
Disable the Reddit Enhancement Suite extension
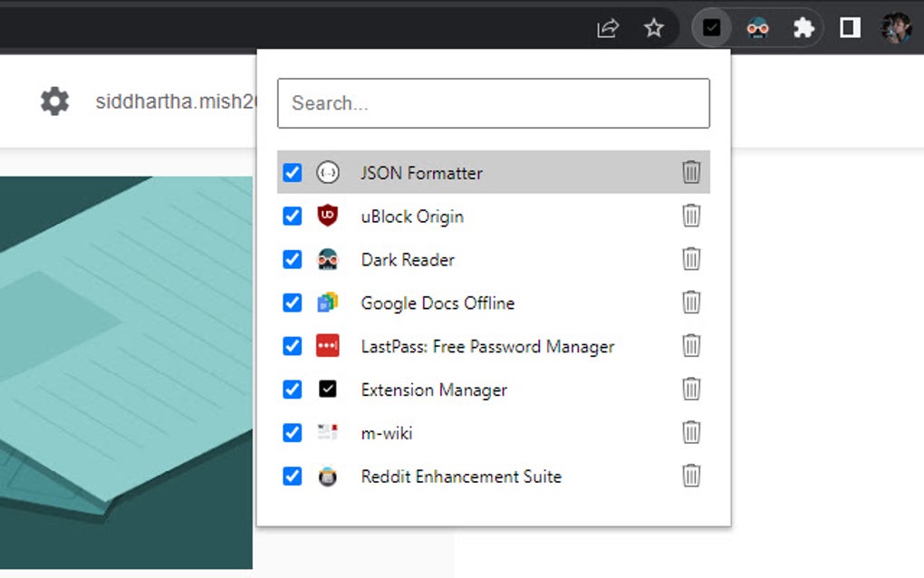pos(292,477)
